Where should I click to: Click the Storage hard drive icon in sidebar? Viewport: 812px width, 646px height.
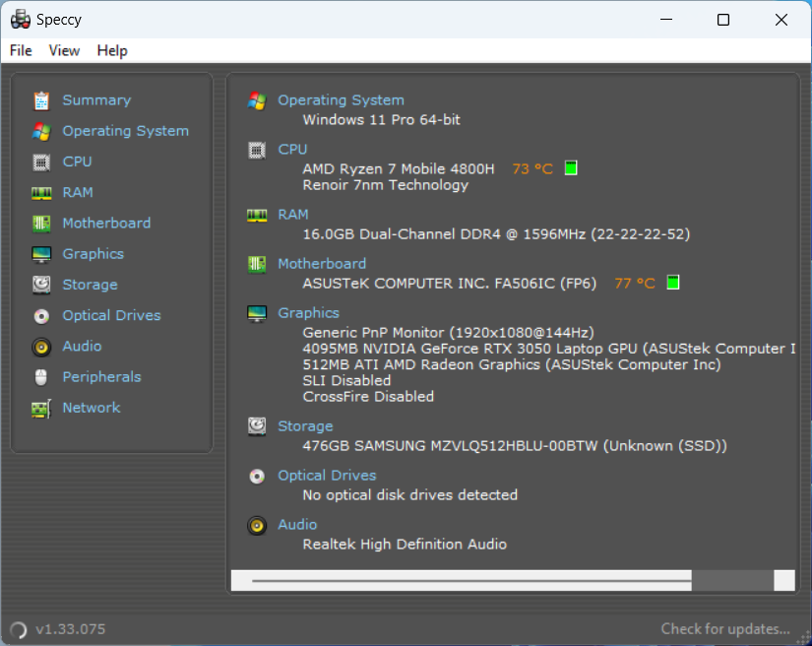tap(41, 285)
